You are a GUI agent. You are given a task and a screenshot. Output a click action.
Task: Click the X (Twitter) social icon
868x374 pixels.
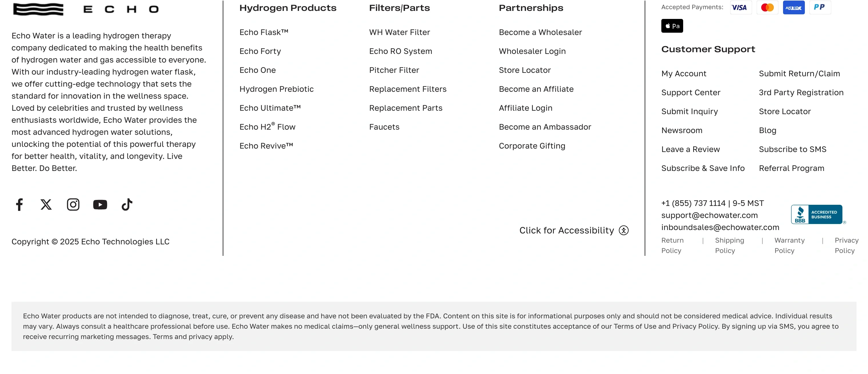coord(46,204)
